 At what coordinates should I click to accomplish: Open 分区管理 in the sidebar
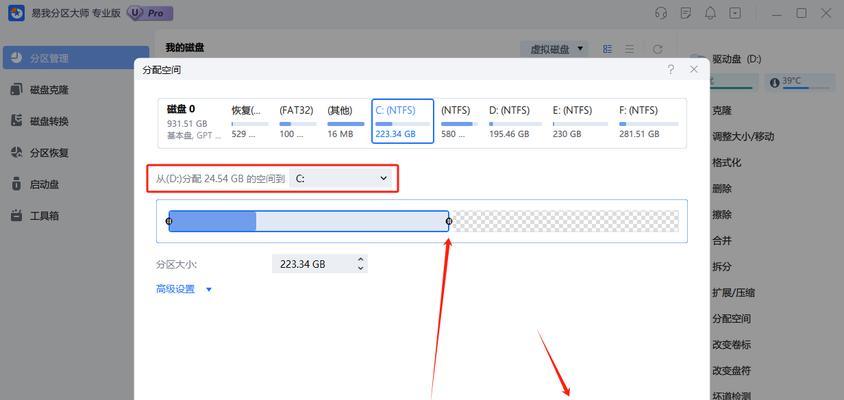76,58
